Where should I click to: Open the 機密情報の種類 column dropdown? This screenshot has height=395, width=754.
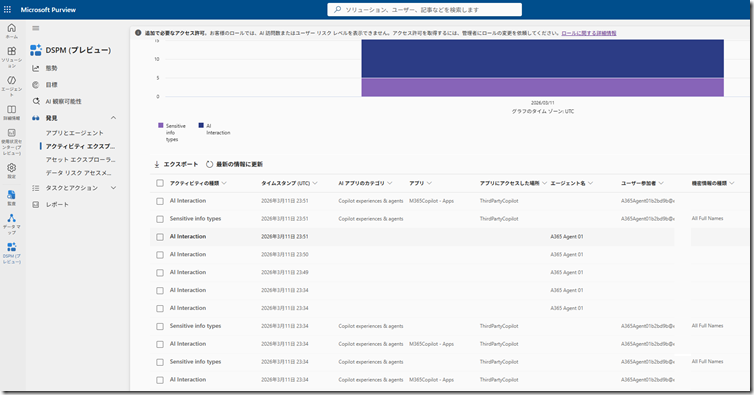click(732, 183)
